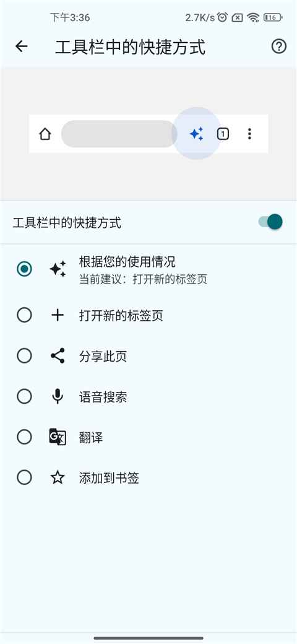Choose the 分享此页 radio option
The image size is (297, 644).
[25, 355]
